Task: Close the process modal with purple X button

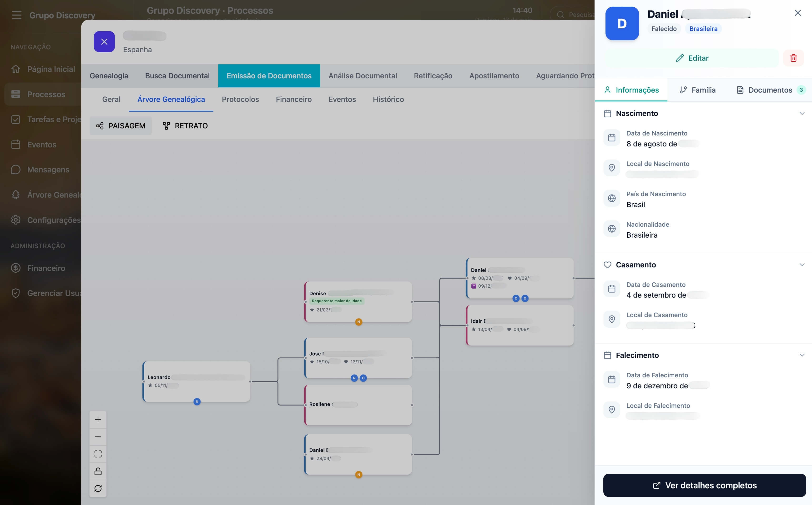Action: (104, 42)
